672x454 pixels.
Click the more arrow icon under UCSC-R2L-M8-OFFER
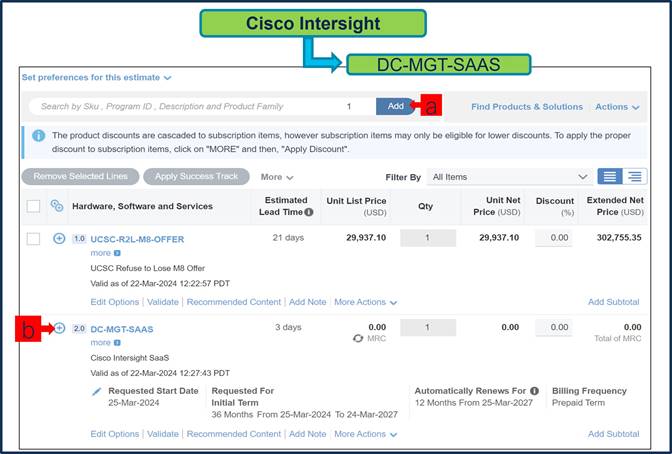117,253
